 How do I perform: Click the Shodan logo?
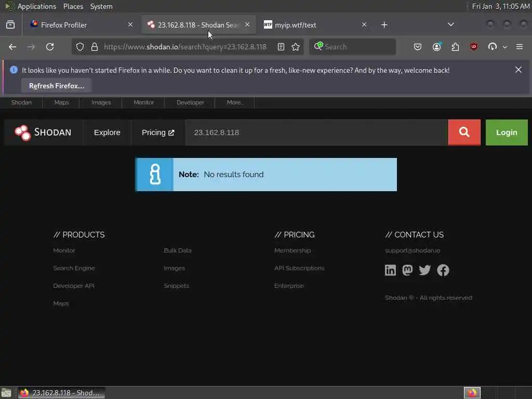point(43,132)
